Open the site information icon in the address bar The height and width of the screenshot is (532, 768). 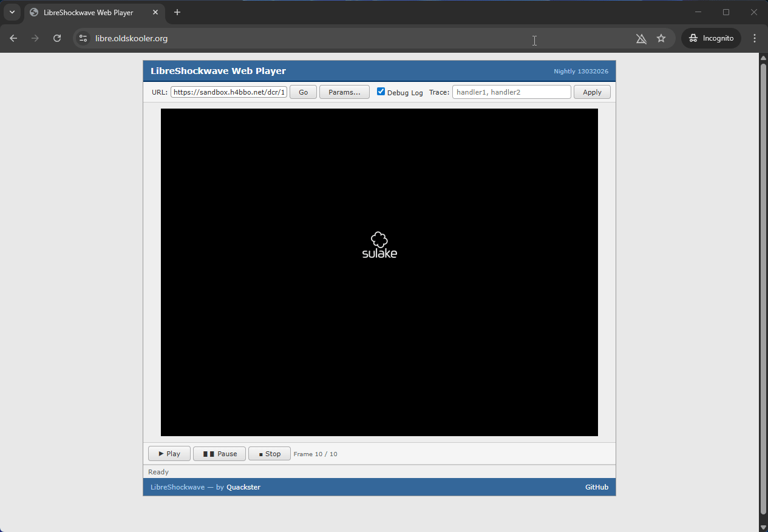(84, 38)
